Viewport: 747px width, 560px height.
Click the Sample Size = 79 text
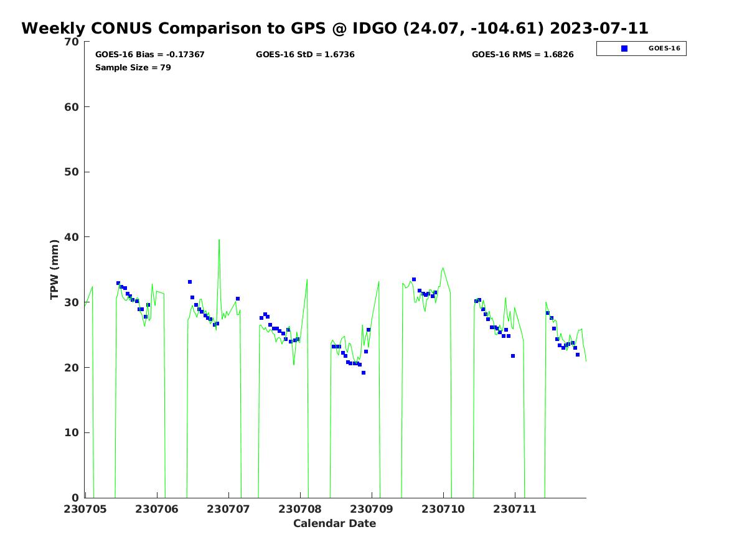133,67
